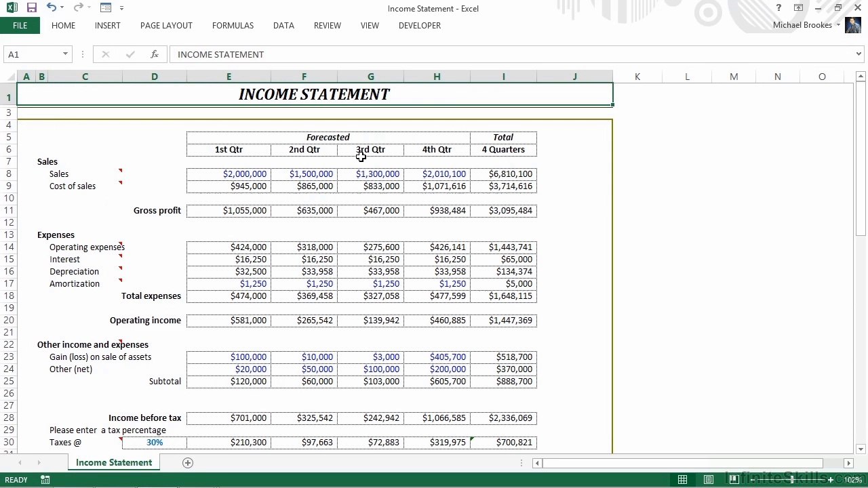Image resolution: width=868 pixels, height=488 pixels.
Task: Switch to Normal view
Action: [x=682, y=480]
